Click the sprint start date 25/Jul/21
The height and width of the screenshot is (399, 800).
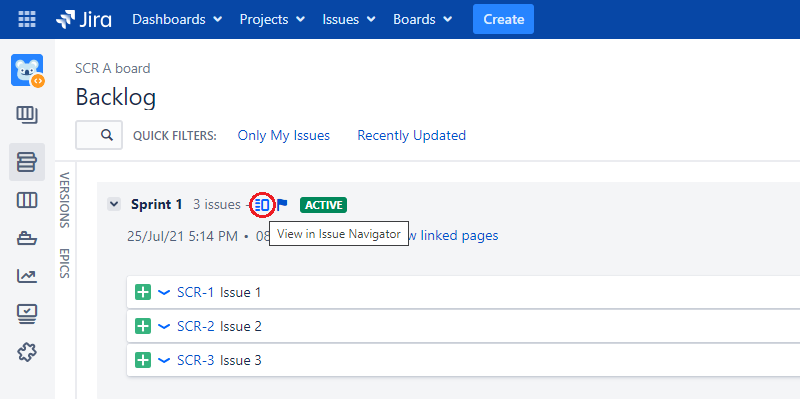pos(183,236)
